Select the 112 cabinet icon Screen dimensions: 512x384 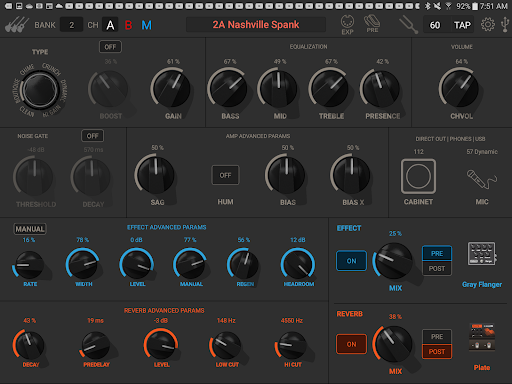[418, 176]
